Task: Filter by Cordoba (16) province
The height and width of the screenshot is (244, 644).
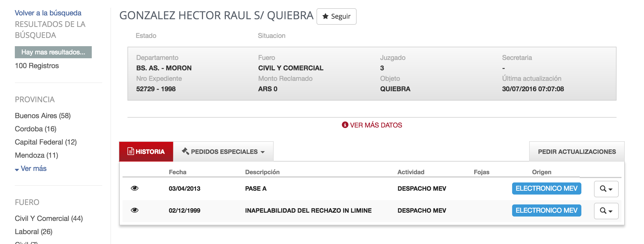Action: pos(36,129)
